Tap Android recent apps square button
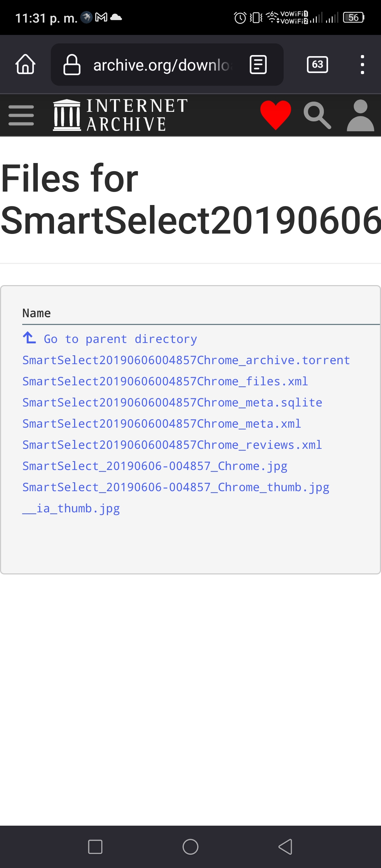Viewport: 381px width, 868px height. click(x=95, y=846)
